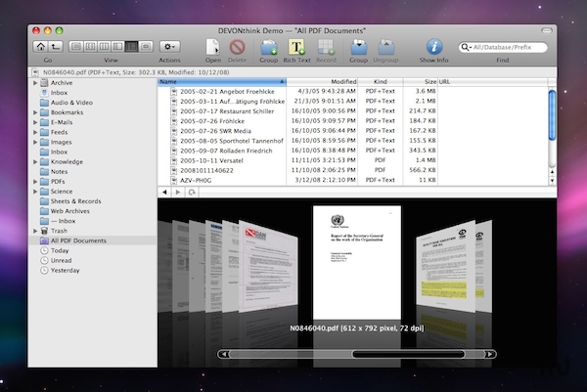This screenshot has height=392, width=587.
Task: Open the Actions gear dropdown
Action: tap(169, 46)
